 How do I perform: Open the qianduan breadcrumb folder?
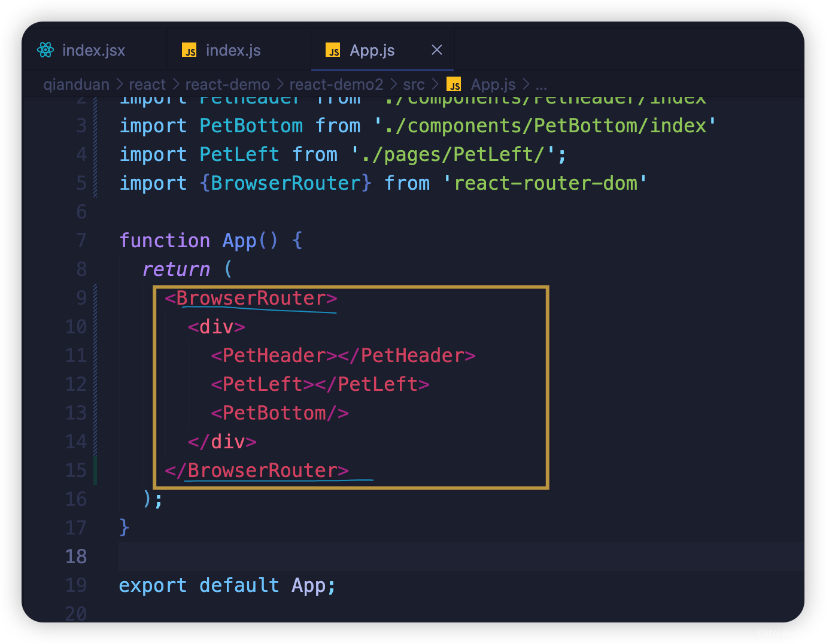point(77,84)
